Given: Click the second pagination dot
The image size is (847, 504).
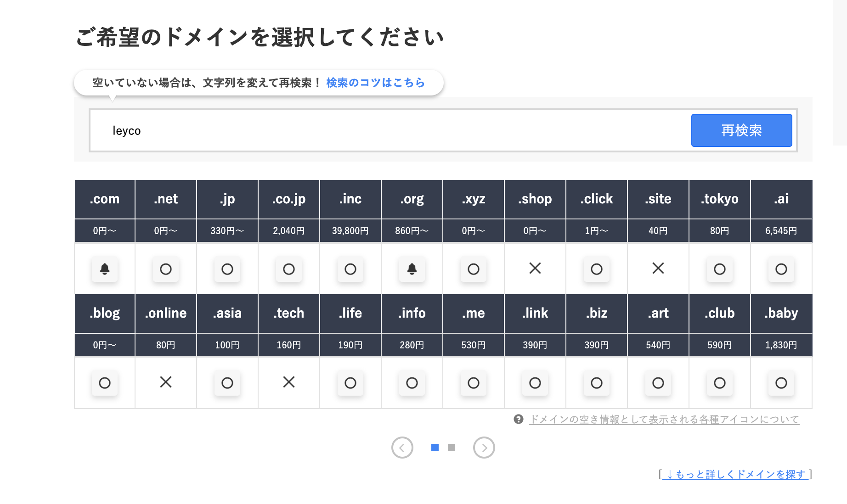Looking at the screenshot, I should [x=452, y=447].
